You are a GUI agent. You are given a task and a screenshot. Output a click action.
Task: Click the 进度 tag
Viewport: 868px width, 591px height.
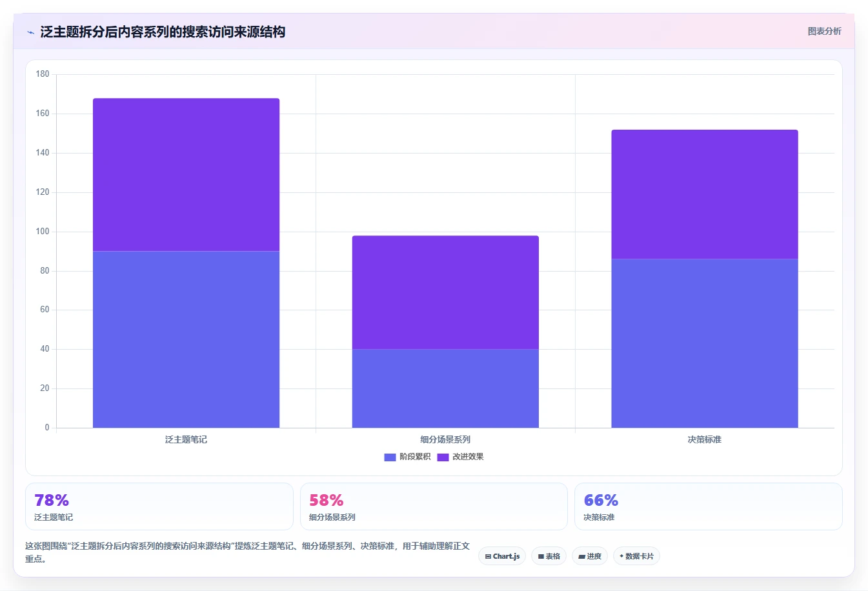coord(590,556)
